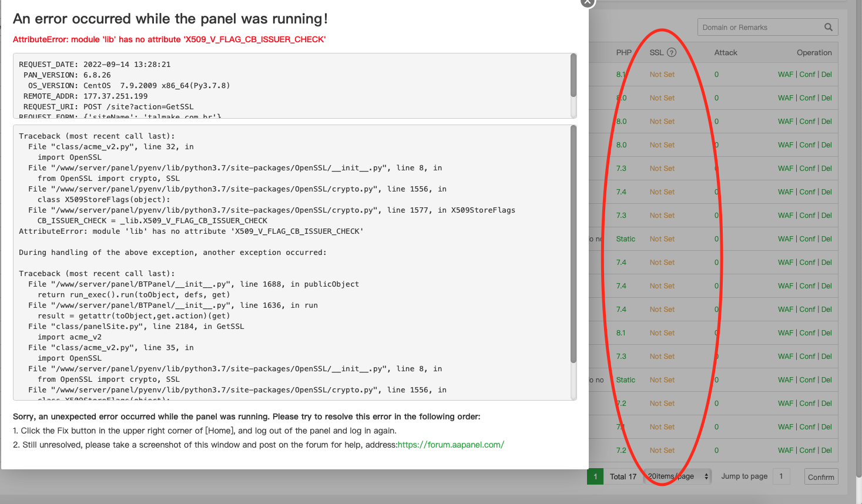This screenshot has width=862, height=504.
Task: Click the scrollbar of the traceback box
Action: [573, 244]
